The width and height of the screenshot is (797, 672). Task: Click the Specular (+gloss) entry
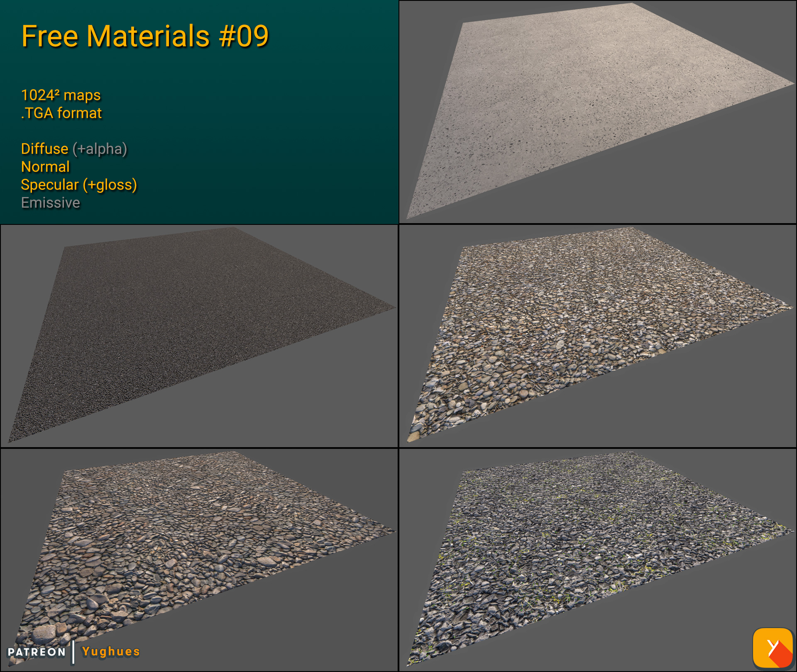[x=79, y=185]
